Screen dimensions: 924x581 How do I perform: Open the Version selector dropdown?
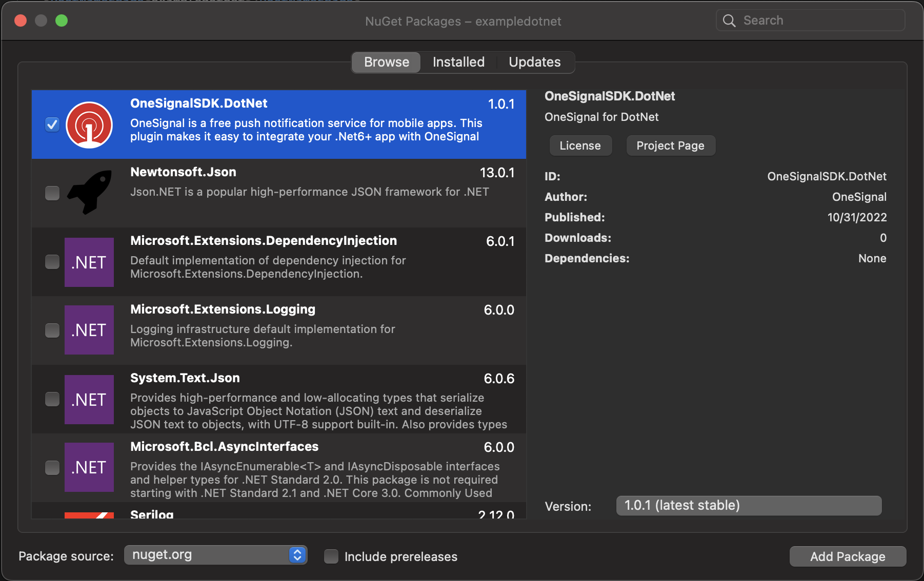749,506
